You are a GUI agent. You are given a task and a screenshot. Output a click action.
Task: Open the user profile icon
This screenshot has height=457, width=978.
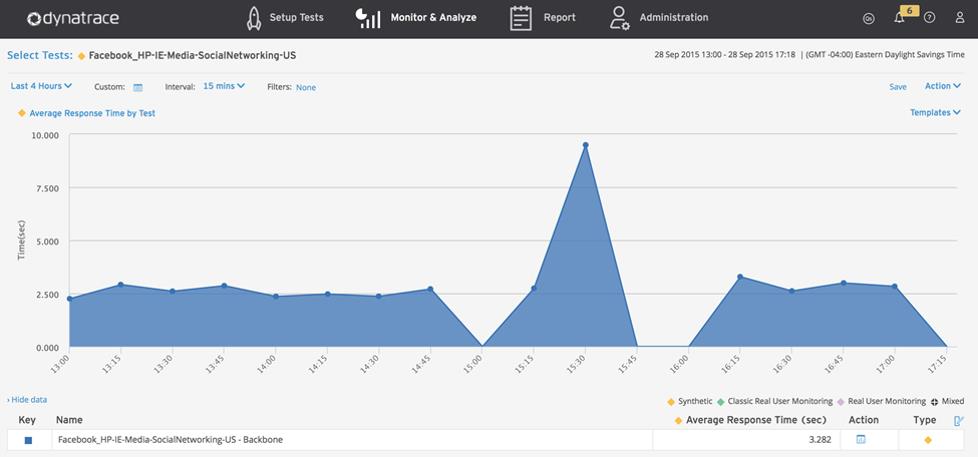[x=960, y=18]
